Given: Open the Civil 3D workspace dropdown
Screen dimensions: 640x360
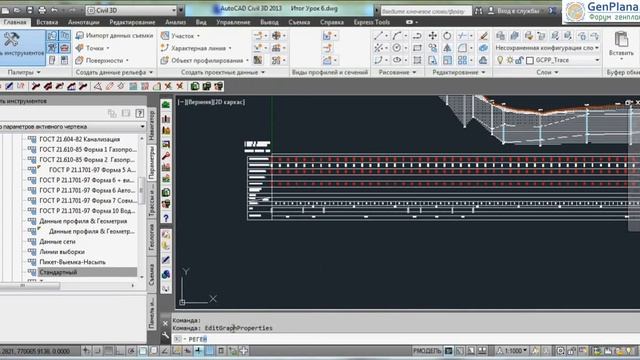Looking at the screenshot, I should (131, 10).
